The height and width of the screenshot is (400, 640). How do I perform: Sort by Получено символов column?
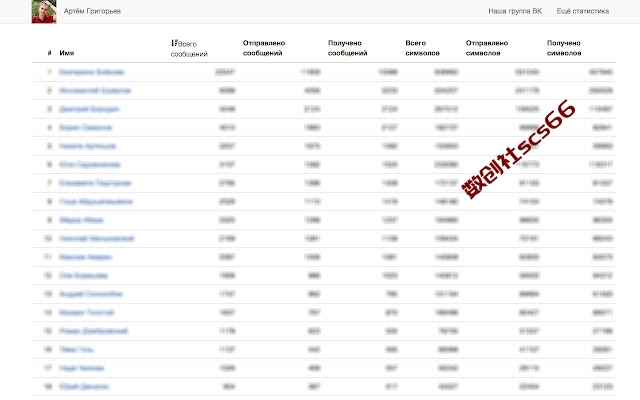(564, 48)
